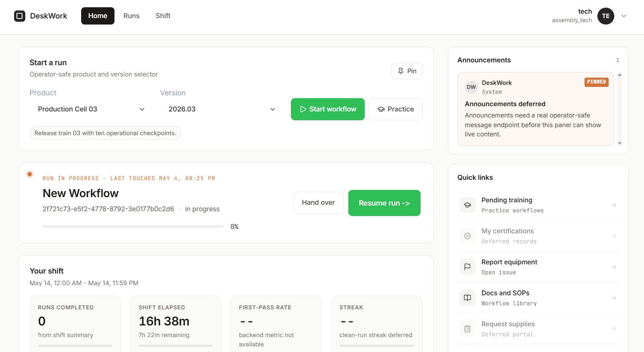Click the arrow next to Pending training
644x352 pixels.
(x=614, y=205)
